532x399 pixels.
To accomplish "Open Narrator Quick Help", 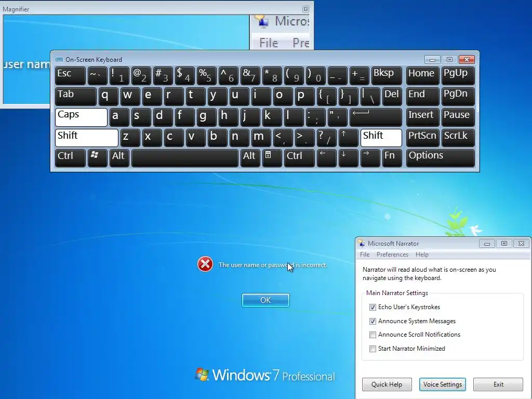I will pyautogui.click(x=387, y=384).
